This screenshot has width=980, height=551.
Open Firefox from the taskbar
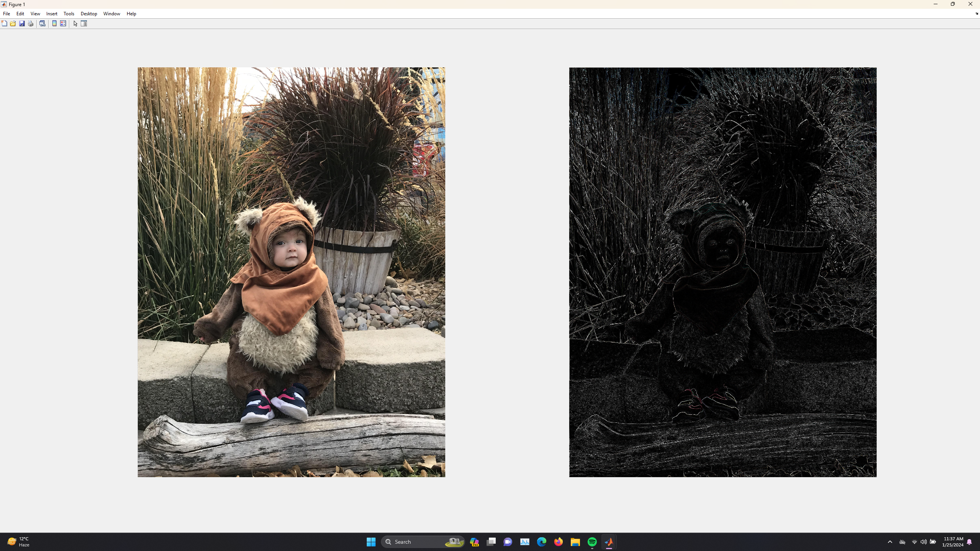pos(558,542)
